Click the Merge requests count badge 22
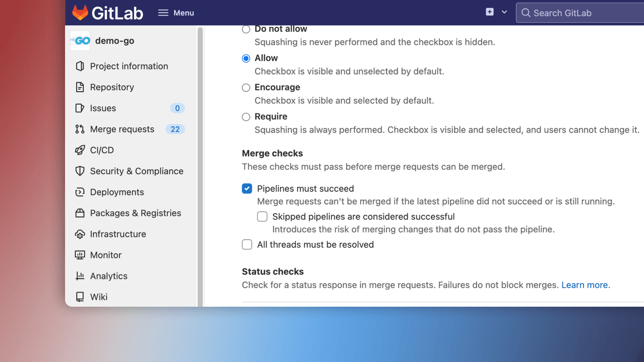The width and height of the screenshot is (644, 362). tap(175, 129)
